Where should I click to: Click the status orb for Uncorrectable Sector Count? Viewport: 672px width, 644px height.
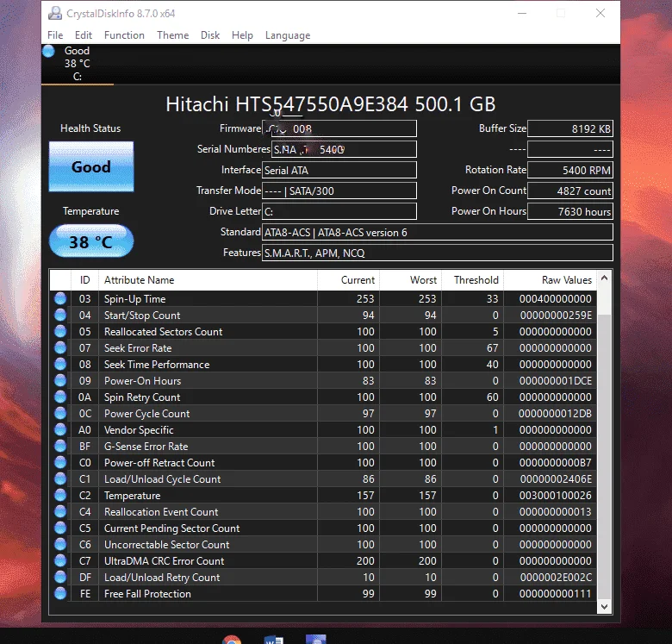point(60,544)
